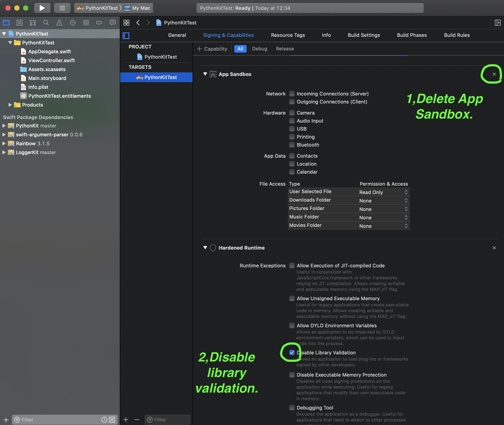Go forward in editor history
This screenshot has width=504, height=425.
[x=148, y=23]
